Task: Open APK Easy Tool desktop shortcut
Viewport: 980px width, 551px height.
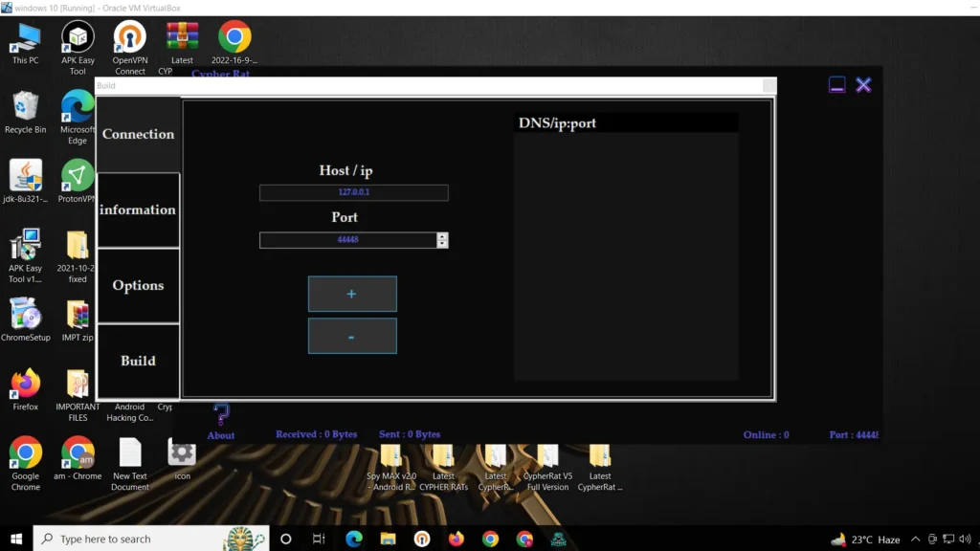Action: pyautogui.click(x=78, y=49)
